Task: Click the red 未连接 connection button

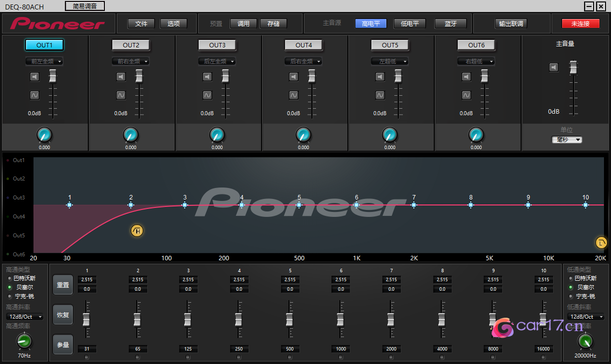Action: tap(581, 23)
